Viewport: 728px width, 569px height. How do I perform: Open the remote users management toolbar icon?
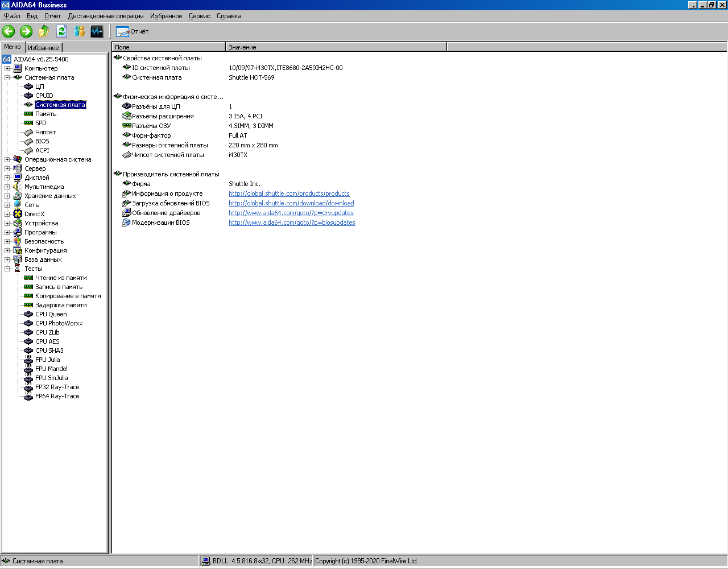click(79, 31)
